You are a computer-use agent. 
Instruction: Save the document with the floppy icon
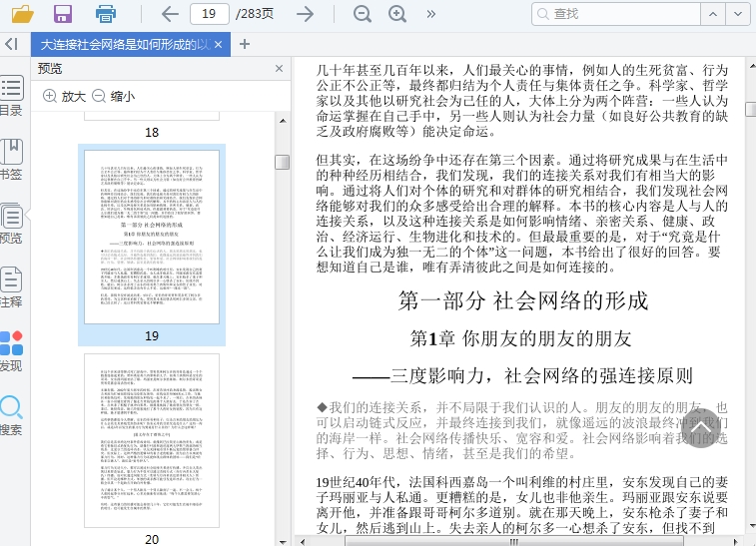click(63, 14)
